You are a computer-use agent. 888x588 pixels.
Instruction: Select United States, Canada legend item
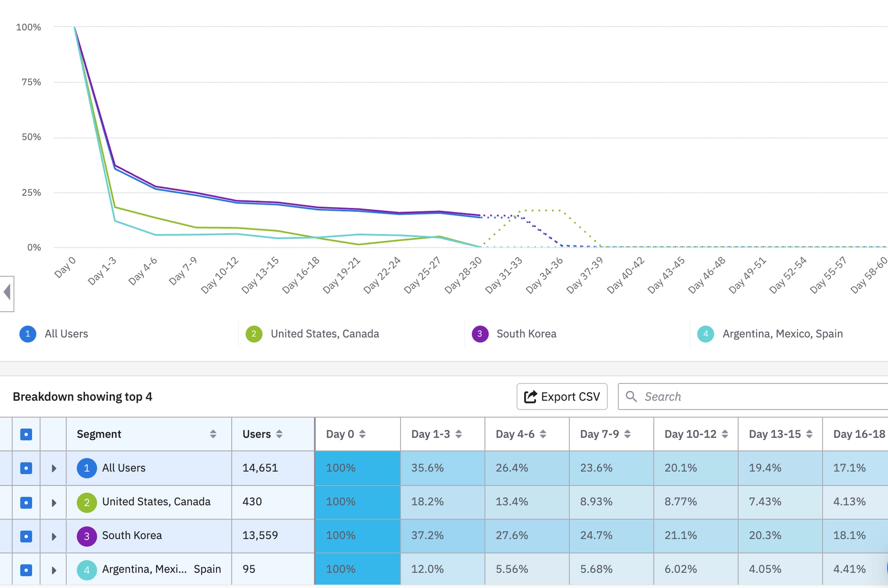coord(324,334)
